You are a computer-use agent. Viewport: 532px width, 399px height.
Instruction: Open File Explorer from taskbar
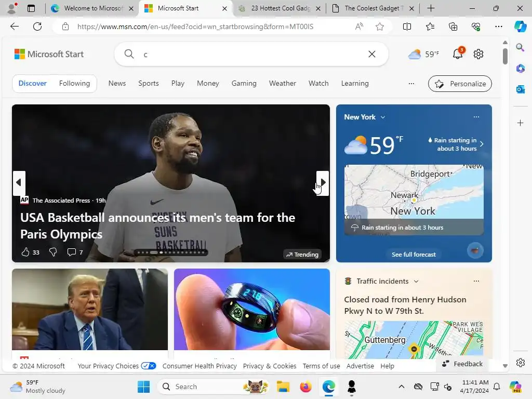(x=283, y=387)
